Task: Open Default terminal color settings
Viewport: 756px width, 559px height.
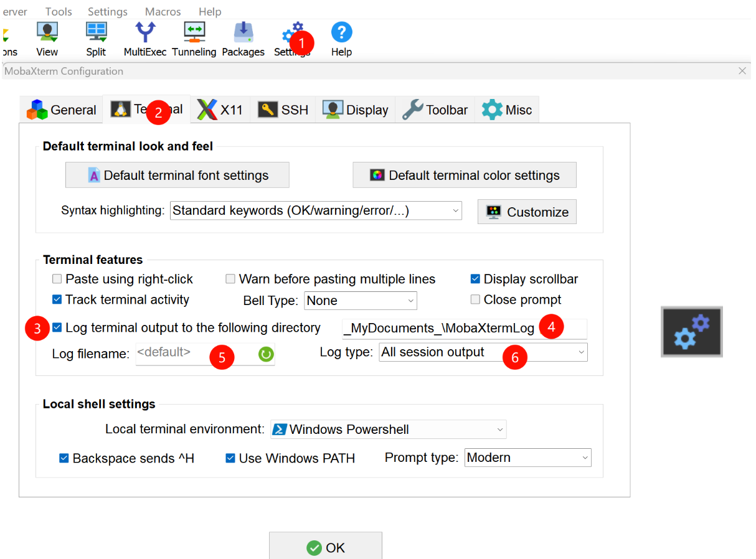Action: (x=465, y=175)
